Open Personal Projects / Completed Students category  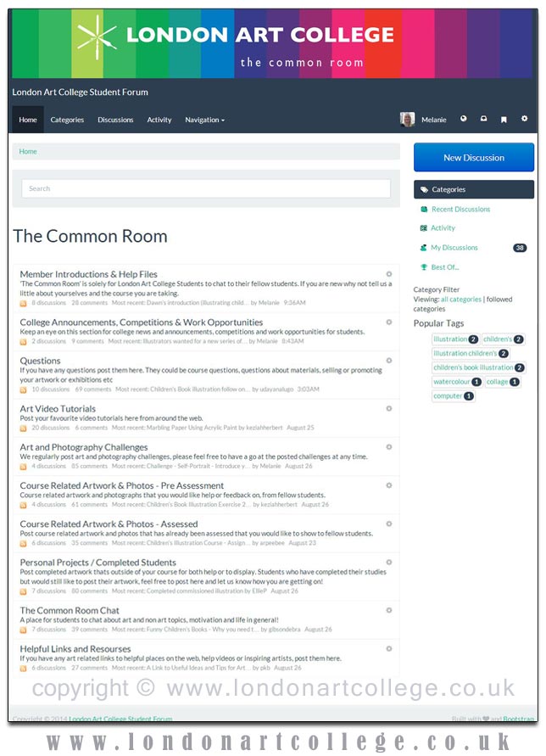click(x=97, y=563)
